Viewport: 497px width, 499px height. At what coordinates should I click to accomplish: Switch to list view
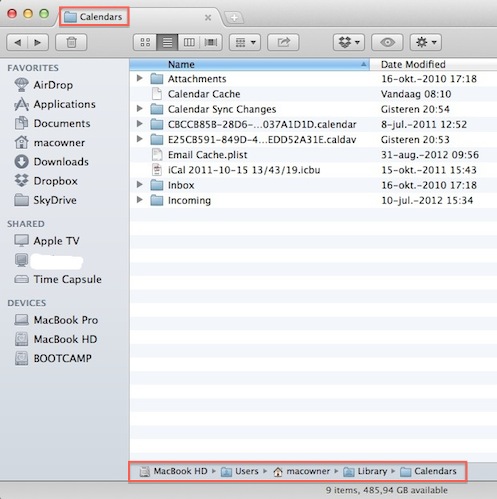click(167, 42)
